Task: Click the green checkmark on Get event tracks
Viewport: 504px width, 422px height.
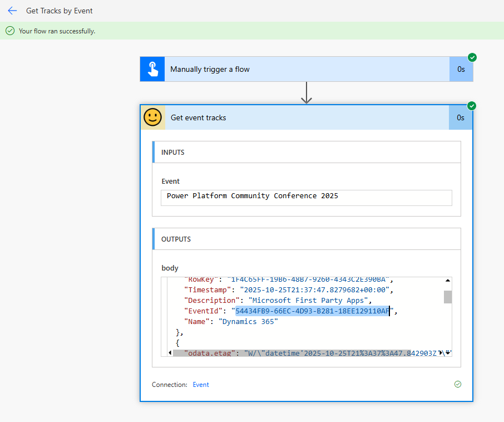Action: tap(472, 106)
